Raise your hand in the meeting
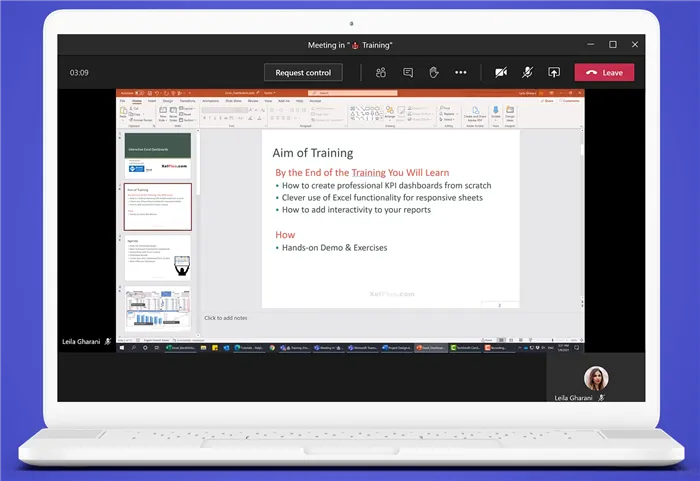The height and width of the screenshot is (481, 700). coord(434,72)
